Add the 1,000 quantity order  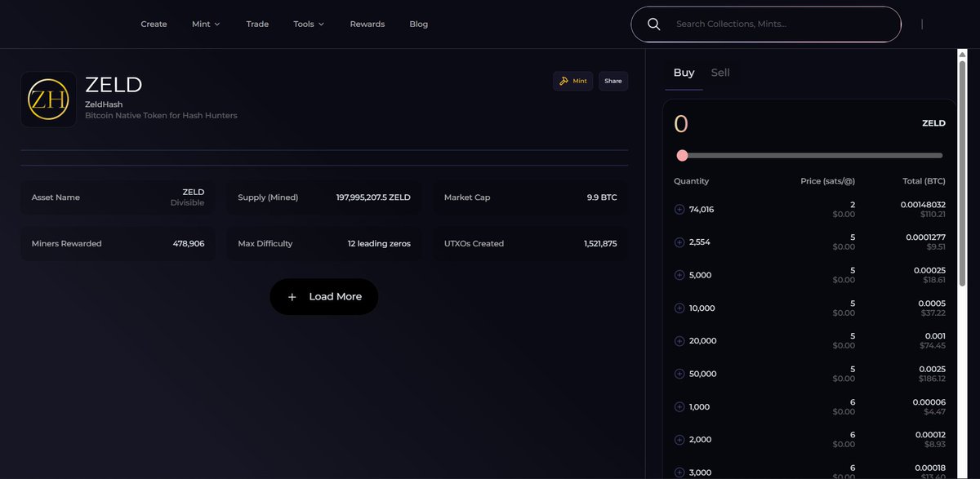[x=679, y=406]
